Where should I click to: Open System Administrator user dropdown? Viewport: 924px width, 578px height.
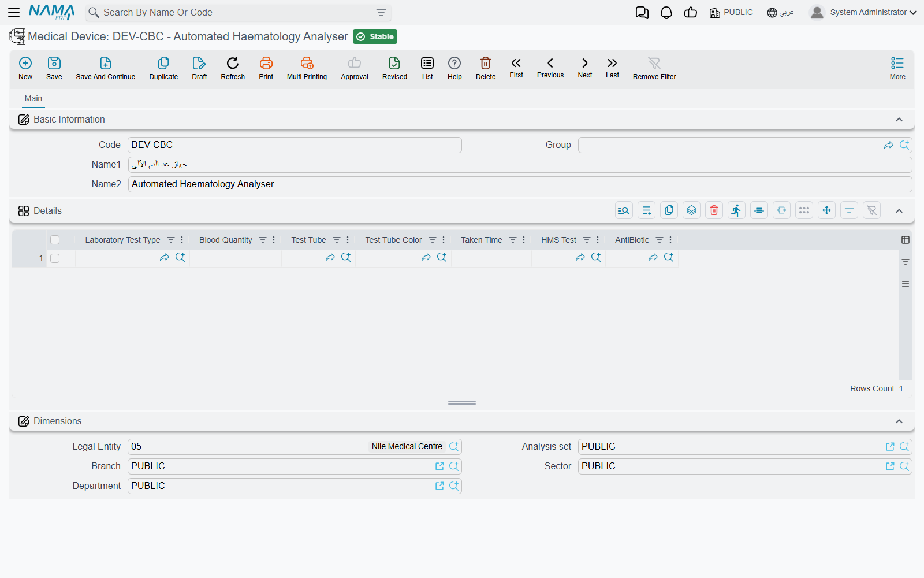tap(863, 12)
